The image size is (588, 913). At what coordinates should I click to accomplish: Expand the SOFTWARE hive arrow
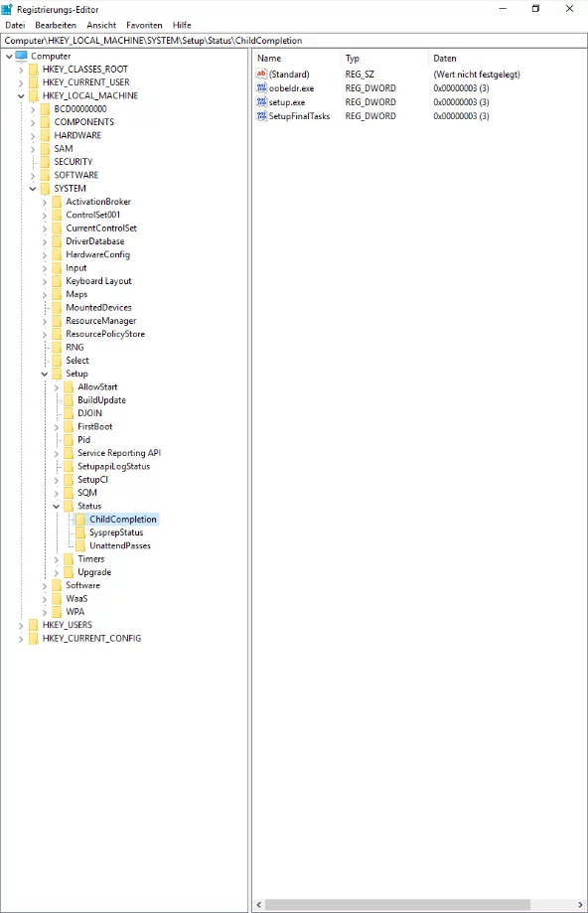33,175
